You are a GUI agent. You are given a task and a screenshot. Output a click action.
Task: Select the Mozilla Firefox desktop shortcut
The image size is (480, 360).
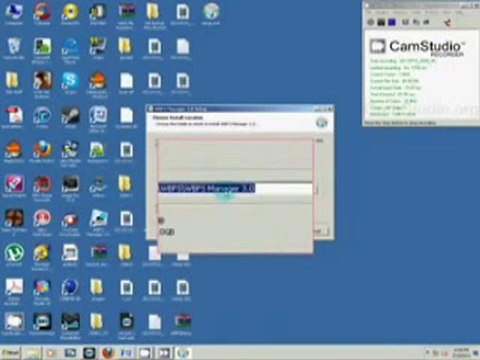click(42, 152)
